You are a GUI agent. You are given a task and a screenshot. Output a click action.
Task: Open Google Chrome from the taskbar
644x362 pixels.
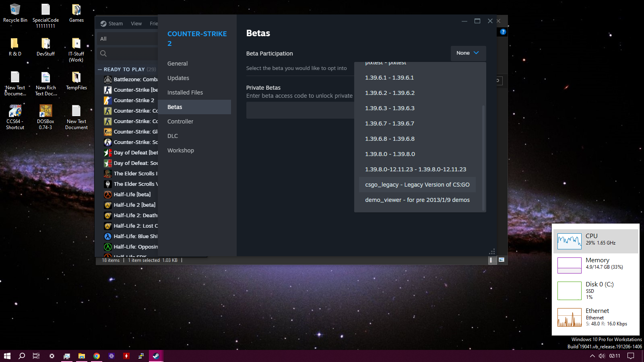pos(97,356)
